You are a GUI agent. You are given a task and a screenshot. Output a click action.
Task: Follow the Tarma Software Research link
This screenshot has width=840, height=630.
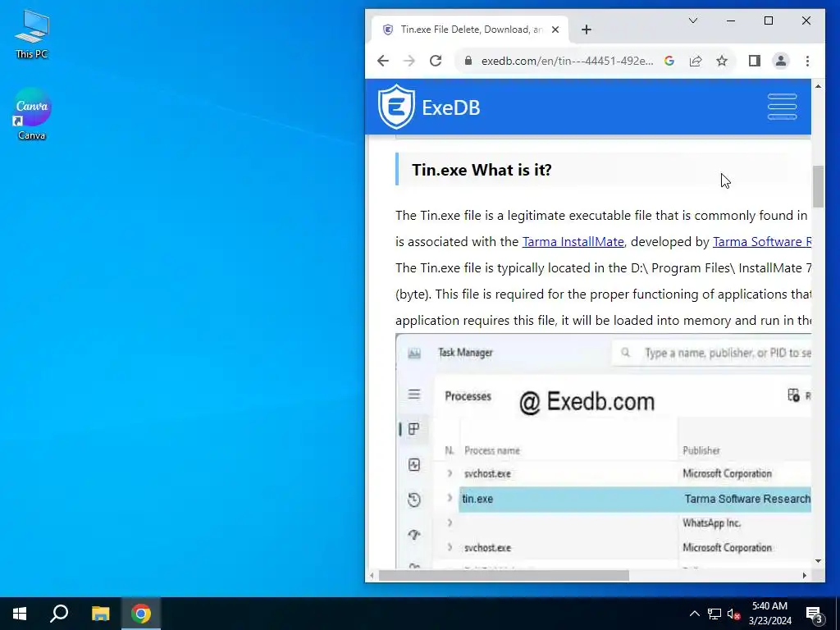762,242
